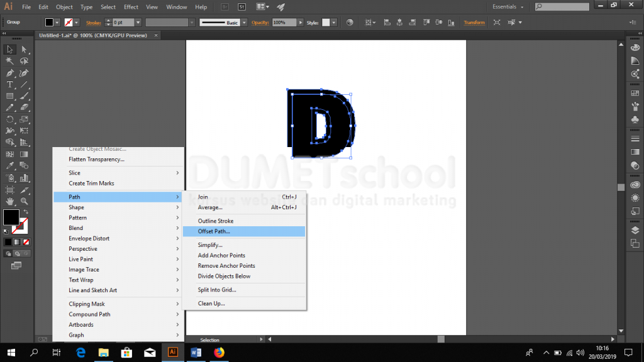Image resolution: width=644 pixels, height=362 pixels.
Task: Select the Mesh tool
Action: coord(9,155)
